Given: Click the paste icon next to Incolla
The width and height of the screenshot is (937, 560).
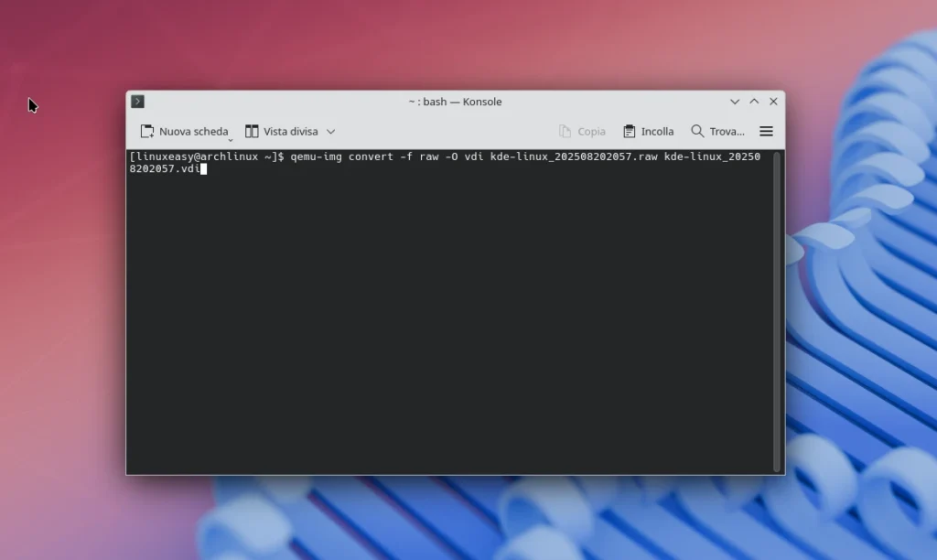Looking at the screenshot, I should coord(628,131).
